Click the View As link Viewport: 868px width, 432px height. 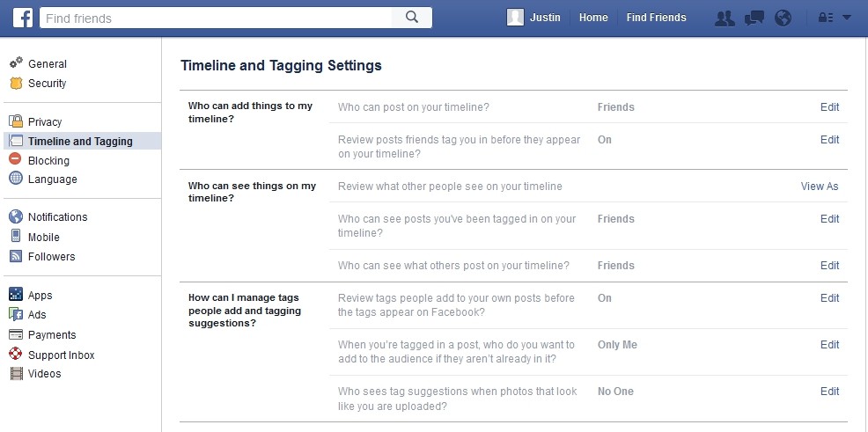click(x=820, y=187)
